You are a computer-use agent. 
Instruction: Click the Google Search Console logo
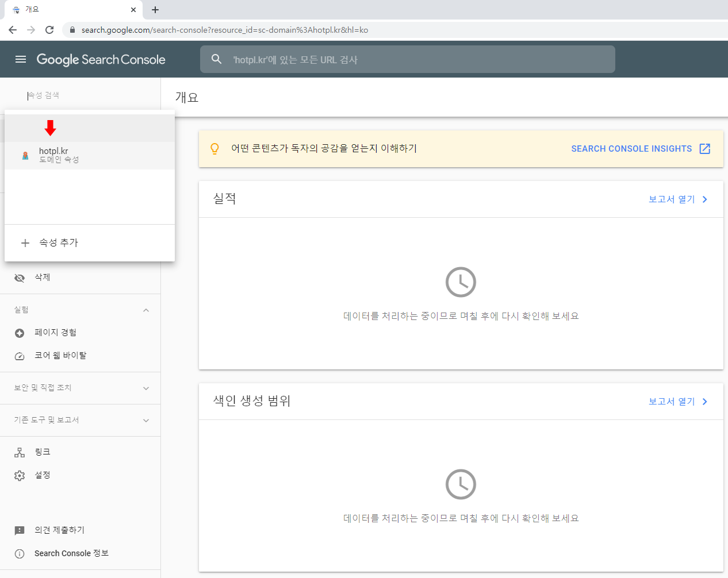pos(101,60)
